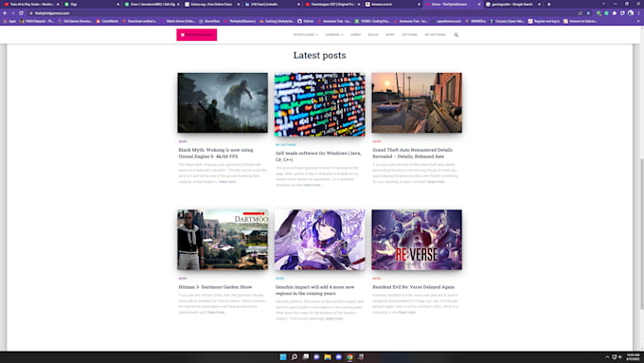Expand the Buyer's Guide menu
The width and height of the screenshot is (644, 363).
click(x=306, y=35)
